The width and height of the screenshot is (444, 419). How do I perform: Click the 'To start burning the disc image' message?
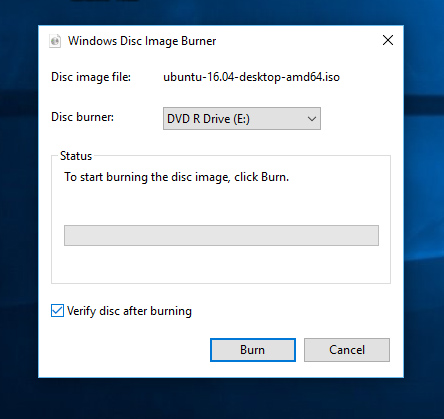176,177
